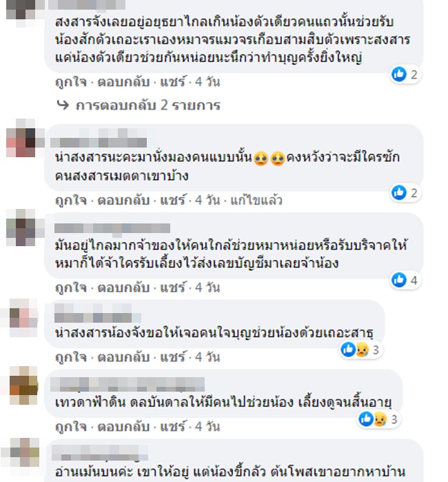This screenshot has width=448, height=482.
Task: Like the น่าสงสารน้องจัง comment via ถูกใจ
Action: click(x=71, y=357)
